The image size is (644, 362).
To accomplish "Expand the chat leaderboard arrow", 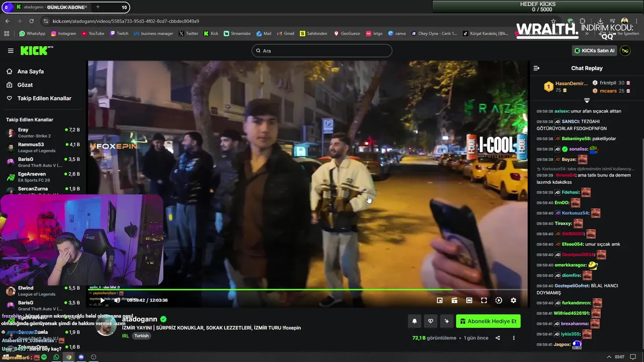I will click(587, 100).
